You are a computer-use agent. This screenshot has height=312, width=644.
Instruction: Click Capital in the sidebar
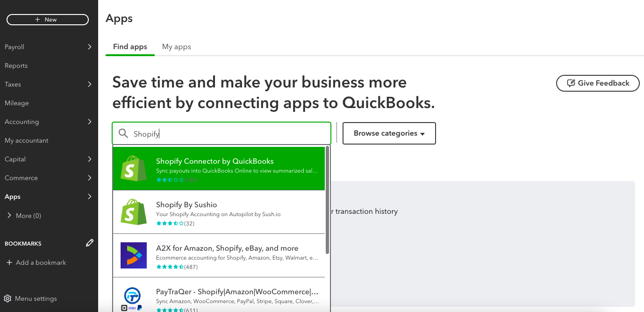coord(15,159)
